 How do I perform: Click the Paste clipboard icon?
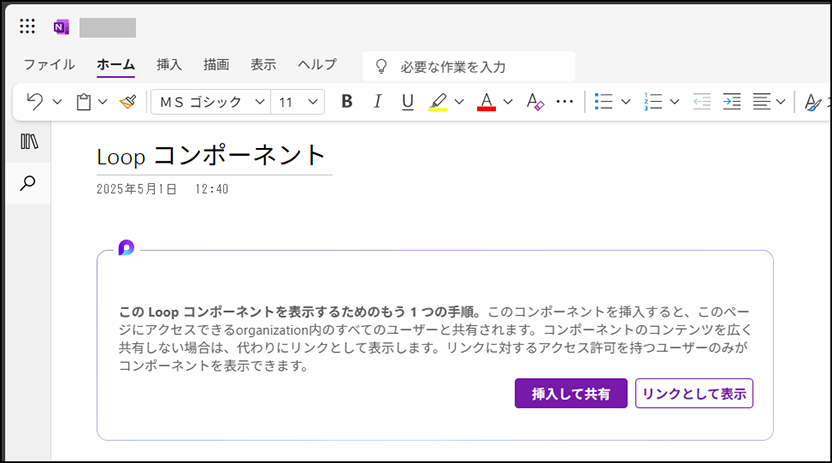(x=83, y=101)
